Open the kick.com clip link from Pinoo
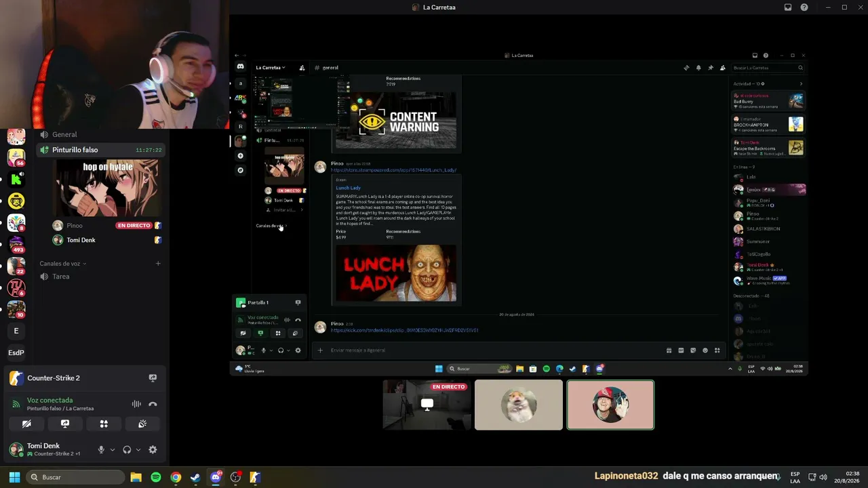The image size is (868, 488). (404, 330)
